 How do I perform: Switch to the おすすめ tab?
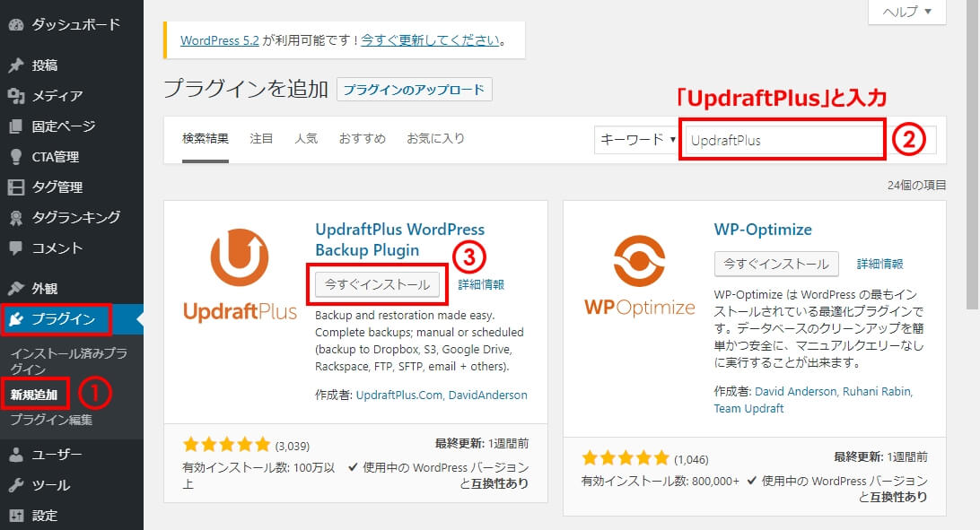(x=362, y=139)
